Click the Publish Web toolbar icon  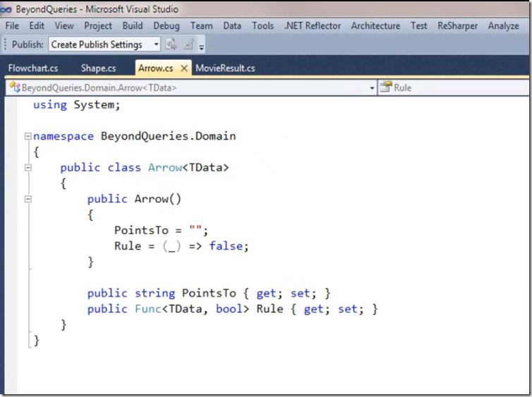coord(171,44)
